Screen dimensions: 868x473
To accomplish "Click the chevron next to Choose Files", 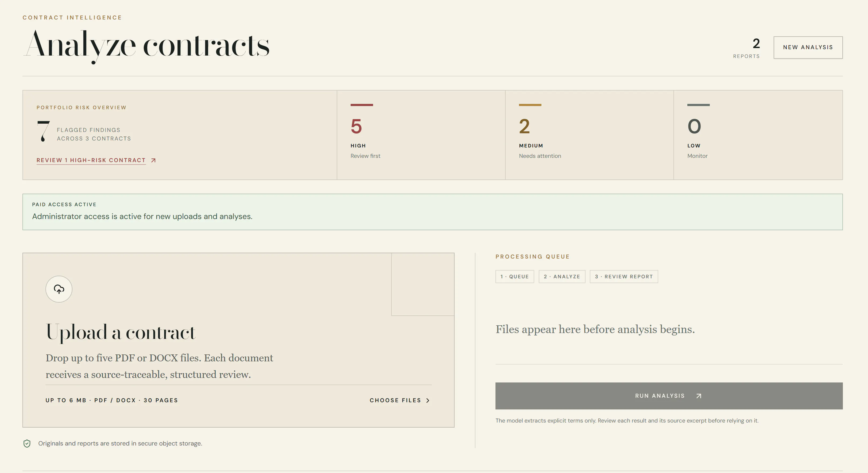I will click(428, 400).
